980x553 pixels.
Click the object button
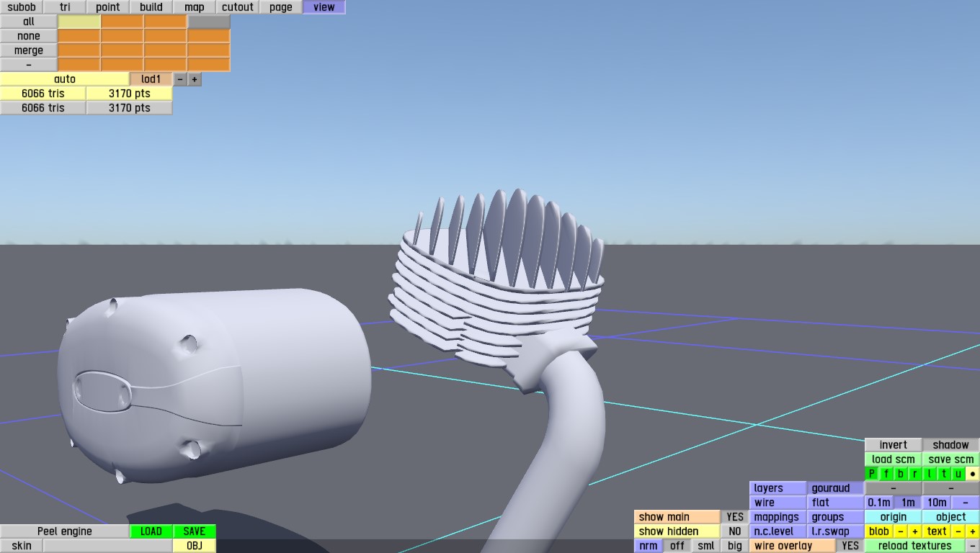pyautogui.click(x=951, y=517)
